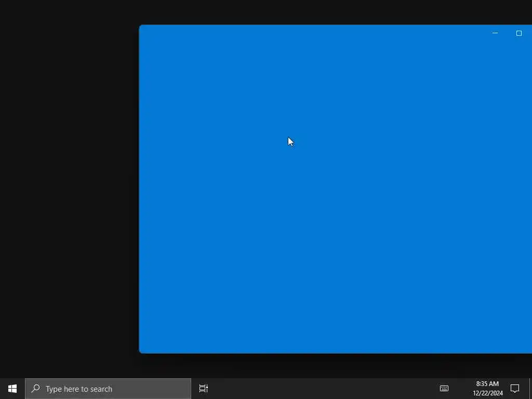This screenshot has width=532, height=399.
Task: Open the Action Center notifications icon
Action: [515, 389]
